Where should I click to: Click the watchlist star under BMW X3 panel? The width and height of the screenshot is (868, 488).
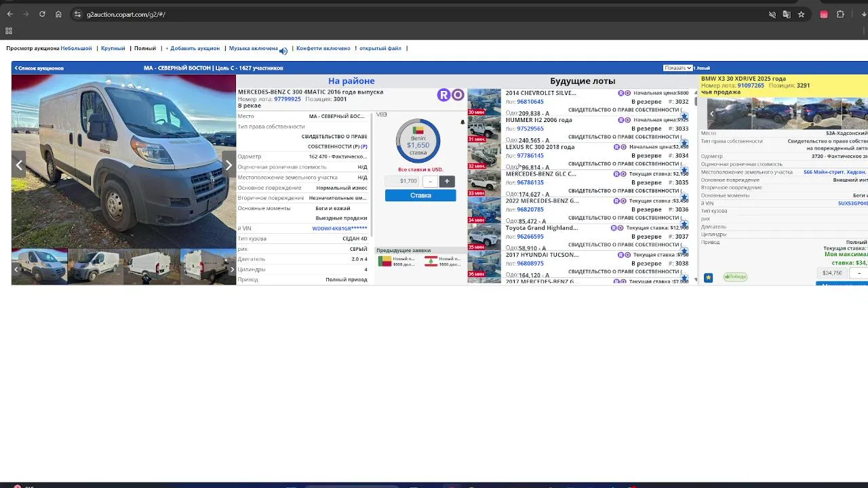[x=708, y=277]
